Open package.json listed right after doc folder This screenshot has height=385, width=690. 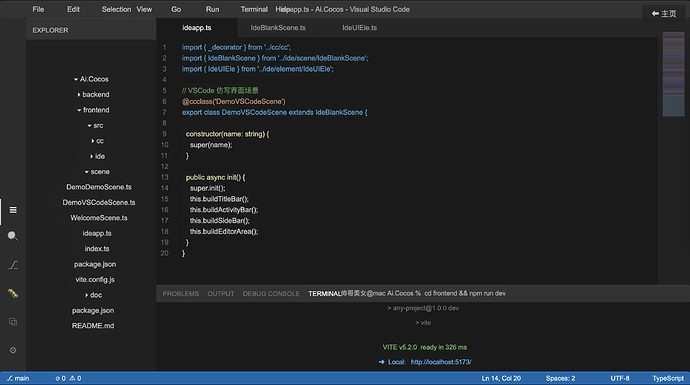[x=93, y=310]
